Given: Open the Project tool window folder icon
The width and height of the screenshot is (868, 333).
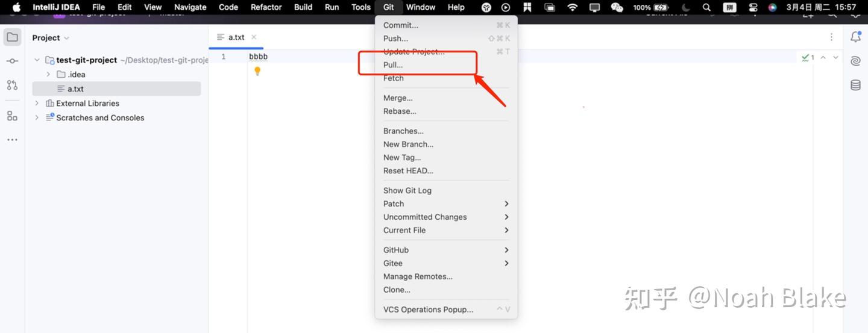Looking at the screenshot, I should [x=12, y=37].
